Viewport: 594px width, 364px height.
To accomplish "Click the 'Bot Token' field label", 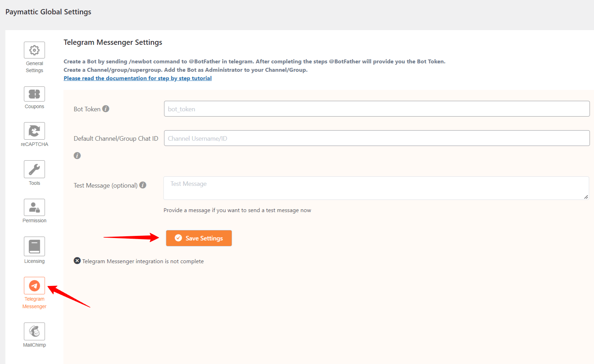I will point(87,109).
